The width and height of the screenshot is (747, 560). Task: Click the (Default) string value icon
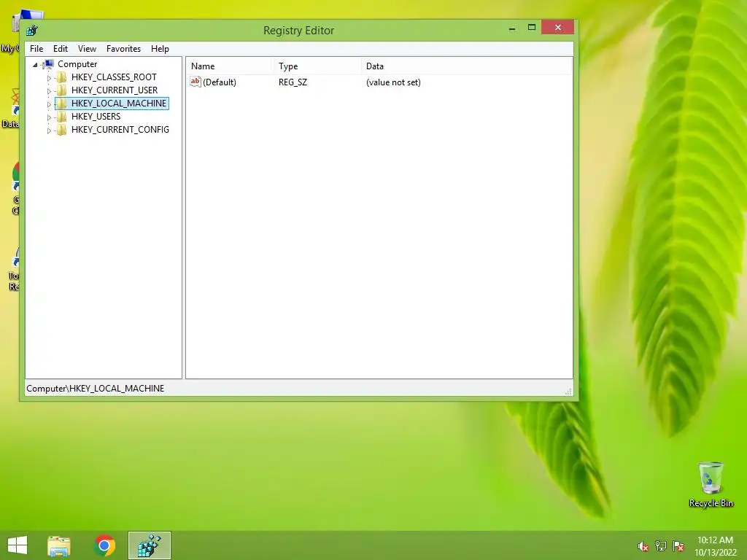[196, 82]
